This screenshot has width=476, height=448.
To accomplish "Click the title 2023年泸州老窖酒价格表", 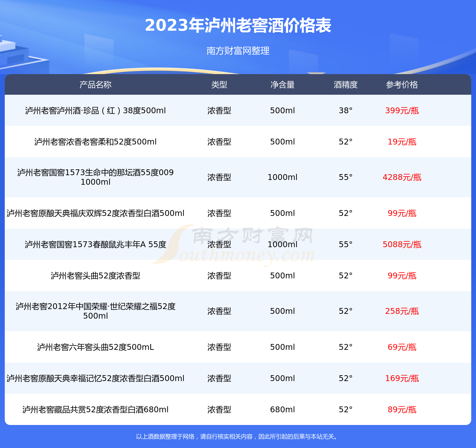I will [238, 25].
